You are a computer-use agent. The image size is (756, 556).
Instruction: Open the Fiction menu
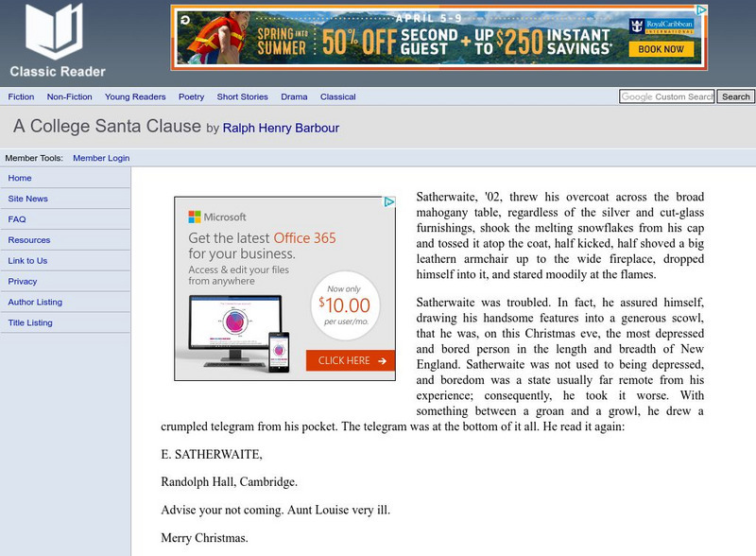pos(21,96)
